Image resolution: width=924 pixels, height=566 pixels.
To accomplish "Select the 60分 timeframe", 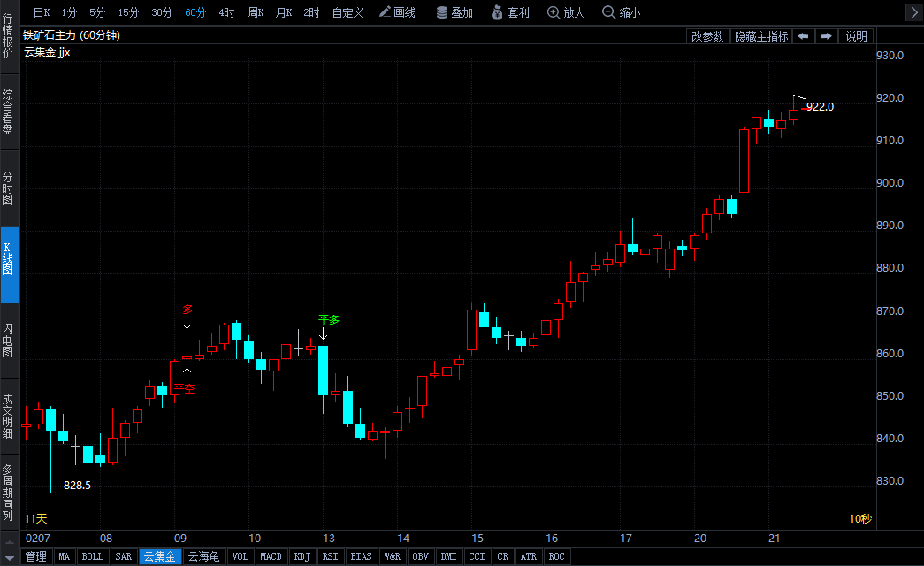I will [x=195, y=12].
